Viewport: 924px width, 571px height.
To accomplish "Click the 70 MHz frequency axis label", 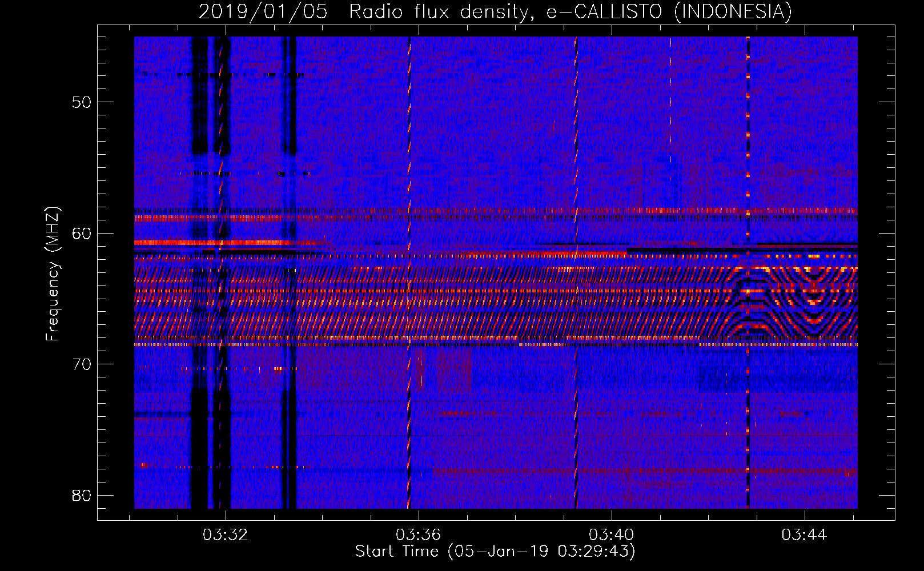I will click(x=82, y=364).
